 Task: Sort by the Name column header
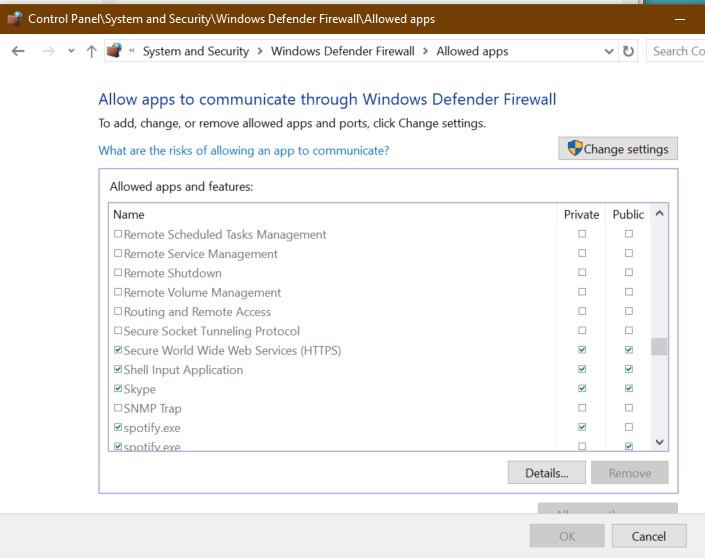pyautogui.click(x=129, y=214)
